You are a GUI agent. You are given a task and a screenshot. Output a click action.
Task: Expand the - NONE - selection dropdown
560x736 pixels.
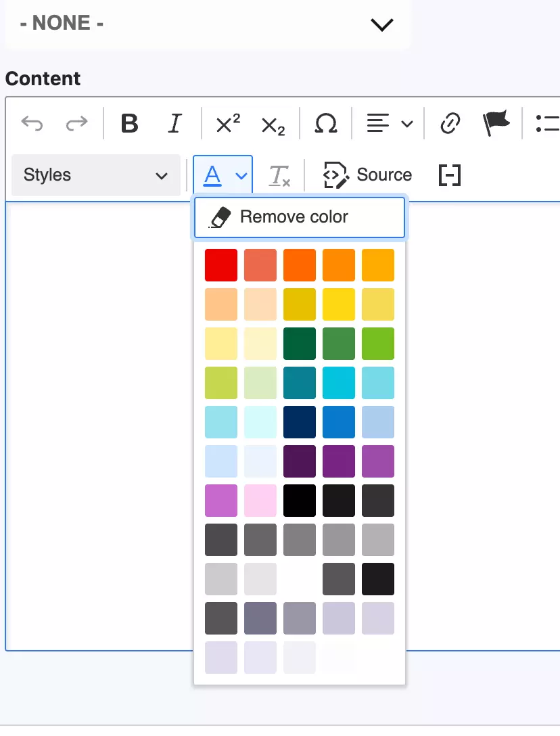tap(381, 24)
